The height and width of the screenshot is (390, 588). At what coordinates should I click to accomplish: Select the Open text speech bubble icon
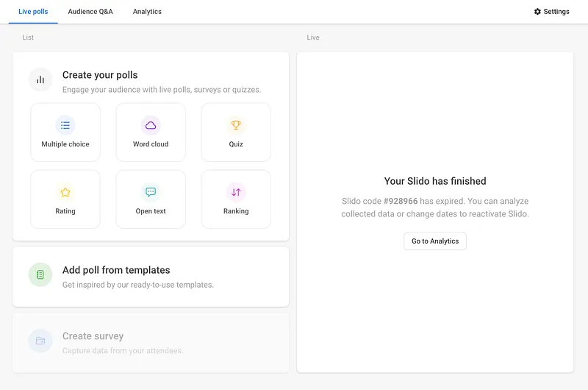tap(151, 192)
